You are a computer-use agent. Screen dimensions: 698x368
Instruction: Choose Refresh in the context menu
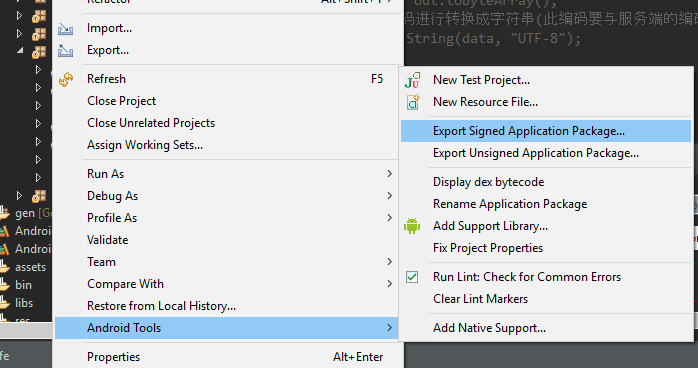[x=106, y=79]
